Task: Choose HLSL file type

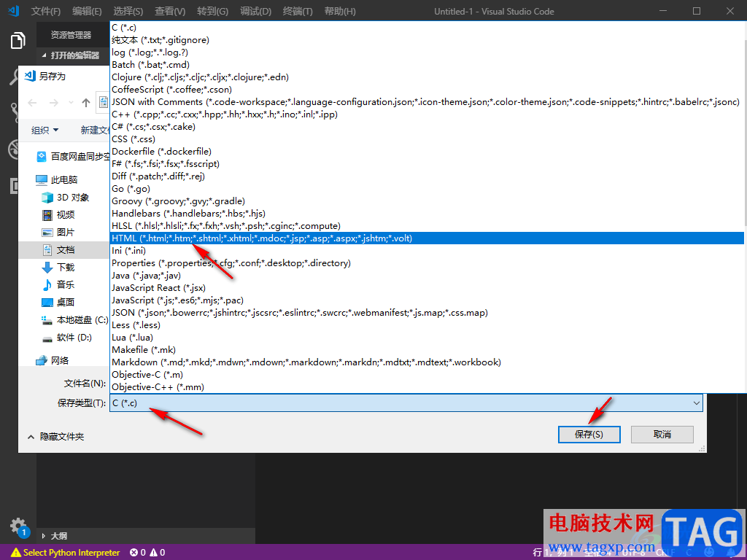Action: coord(427,226)
